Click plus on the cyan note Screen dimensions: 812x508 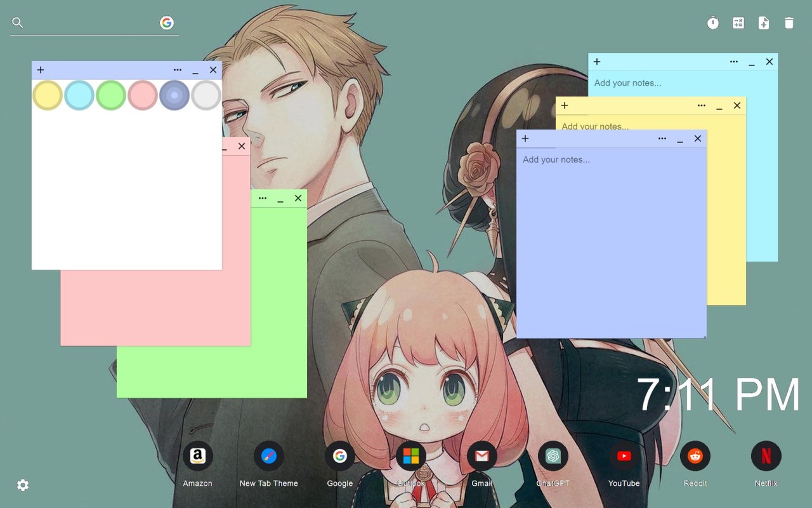point(597,62)
